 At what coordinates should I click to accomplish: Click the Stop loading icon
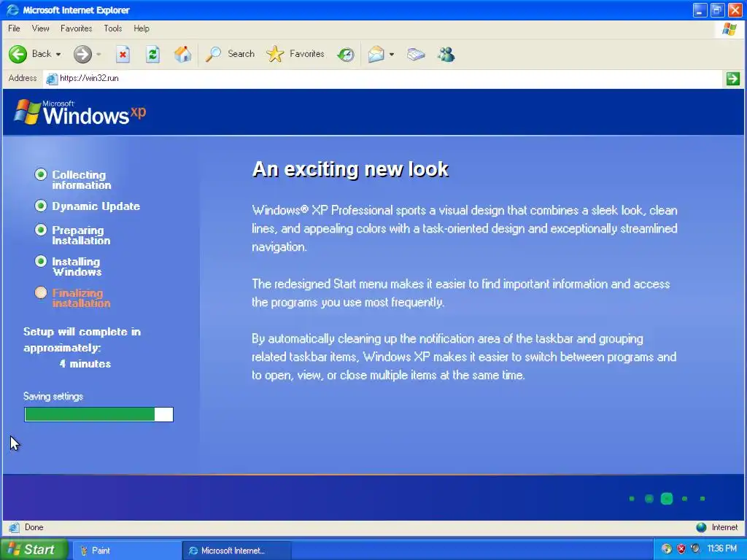(123, 54)
